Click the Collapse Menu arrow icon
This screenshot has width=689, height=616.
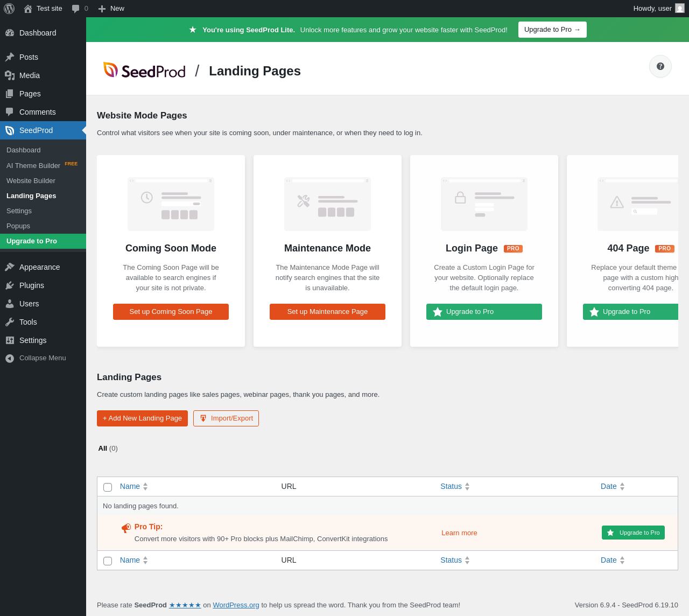point(10,358)
